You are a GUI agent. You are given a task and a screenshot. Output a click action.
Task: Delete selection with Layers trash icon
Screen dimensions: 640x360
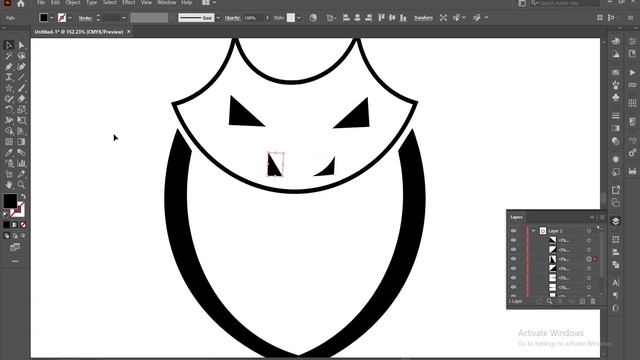pos(593,301)
